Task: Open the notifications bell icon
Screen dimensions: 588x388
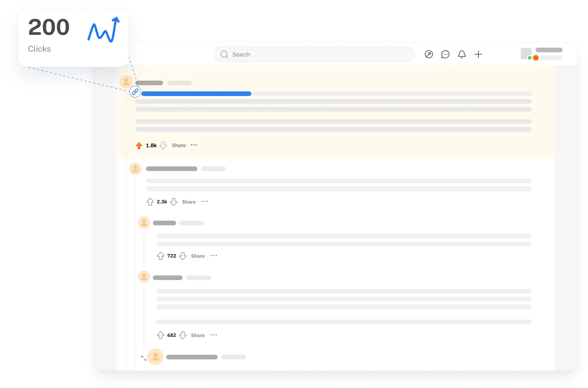Action: coord(462,54)
